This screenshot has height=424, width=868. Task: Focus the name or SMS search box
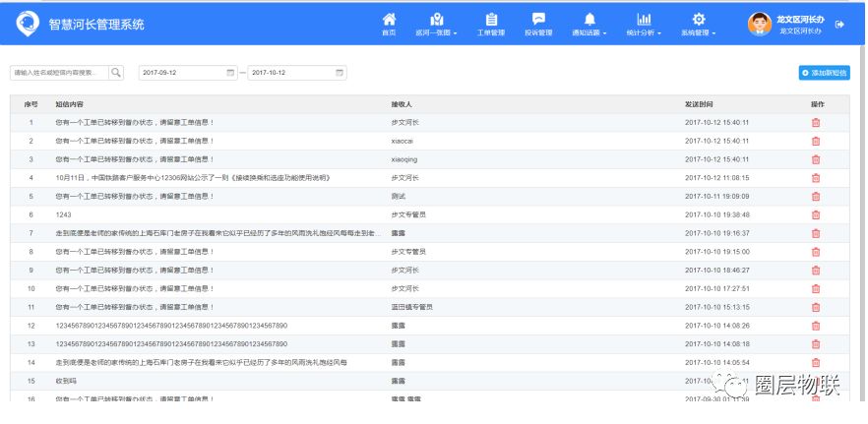pos(59,73)
